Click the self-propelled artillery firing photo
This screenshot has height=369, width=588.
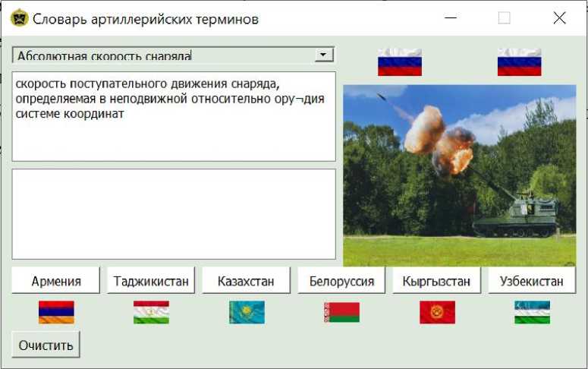click(x=459, y=175)
